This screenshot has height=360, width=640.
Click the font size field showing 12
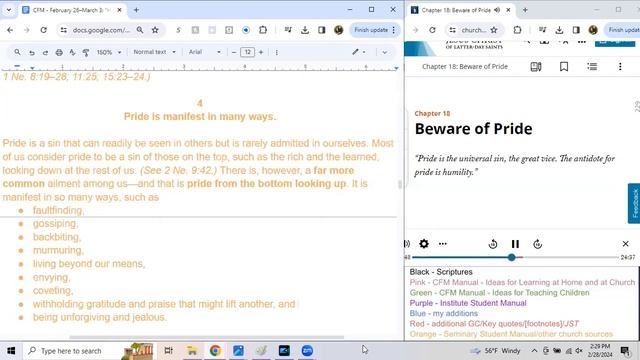click(x=247, y=52)
